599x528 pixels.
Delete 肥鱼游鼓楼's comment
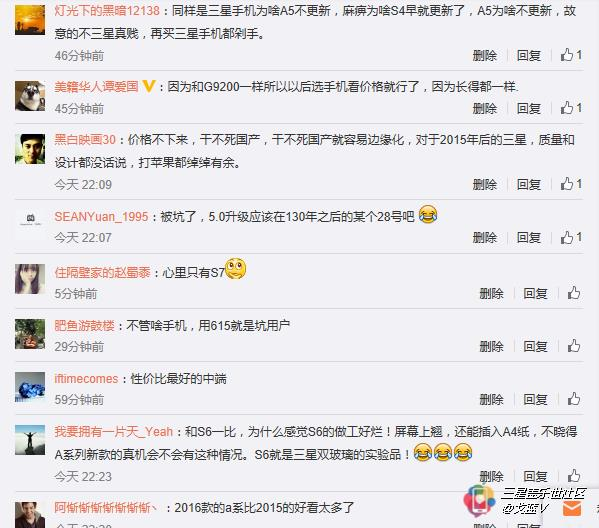pos(491,347)
